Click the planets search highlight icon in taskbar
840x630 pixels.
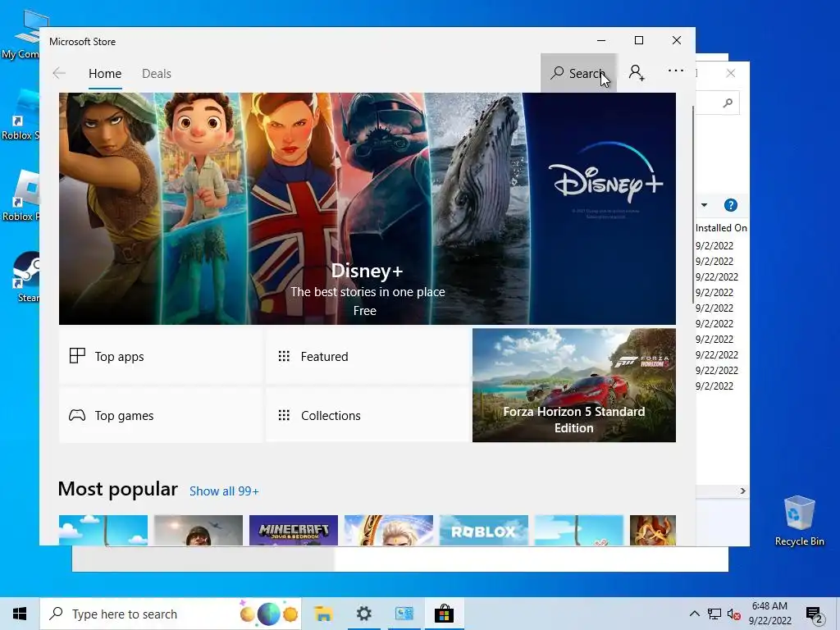point(268,614)
